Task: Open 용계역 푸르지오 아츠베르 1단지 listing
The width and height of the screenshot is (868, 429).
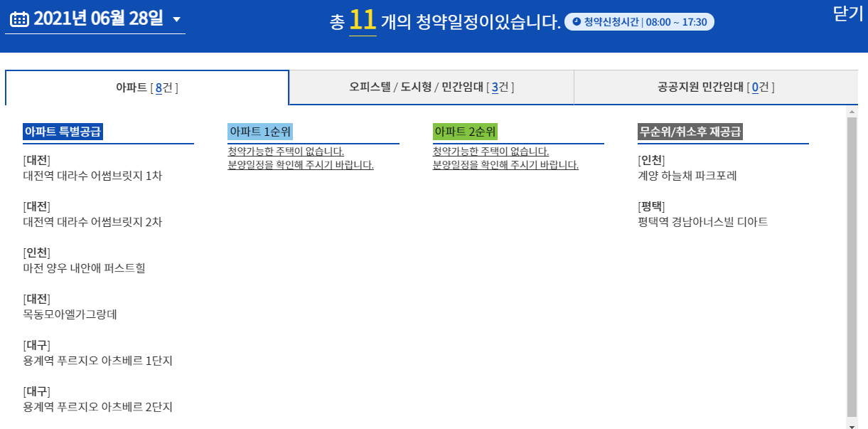Action: [x=98, y=361]
